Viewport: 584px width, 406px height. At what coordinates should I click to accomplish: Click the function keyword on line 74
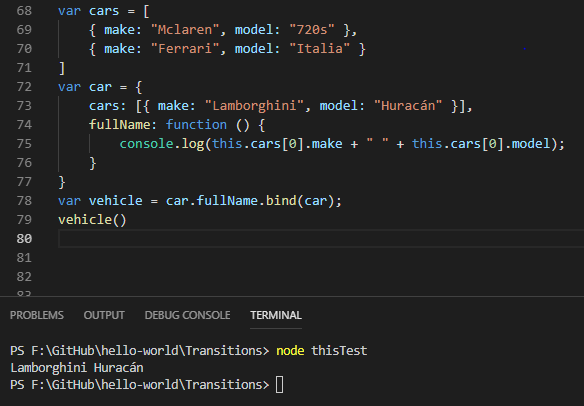(x=196, y=125)
